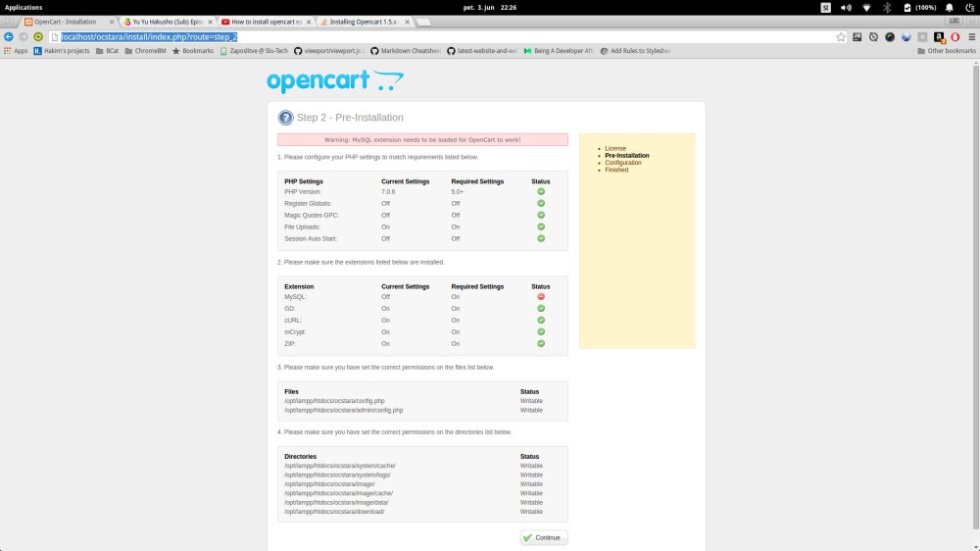The image size is (980, 551).
Task: Bookmark this page with the star icon
Action: (841, 36)
